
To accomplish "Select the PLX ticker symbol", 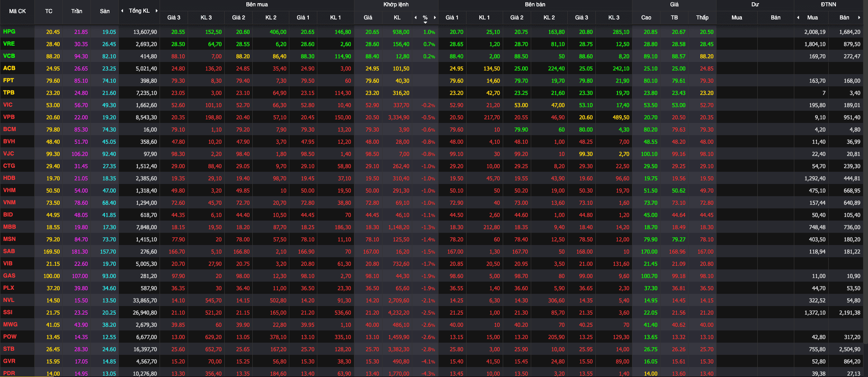I will click(9, 288).
